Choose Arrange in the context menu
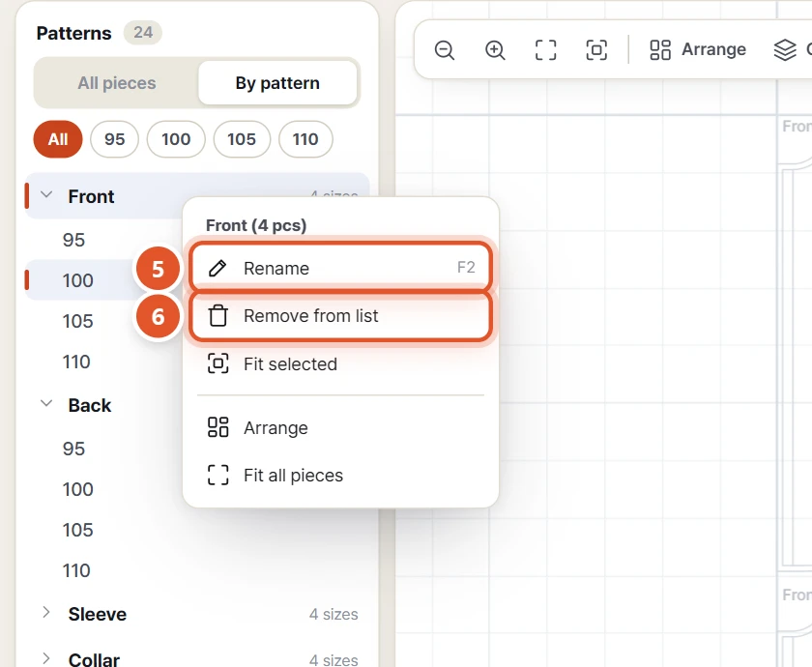812x667 pixels. tap(340, 427)
